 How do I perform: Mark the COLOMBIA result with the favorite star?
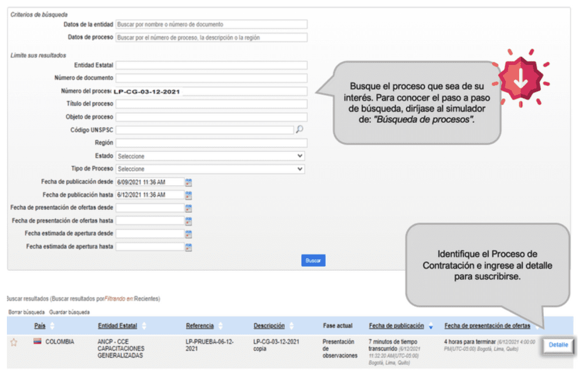[x=14, y=342]
